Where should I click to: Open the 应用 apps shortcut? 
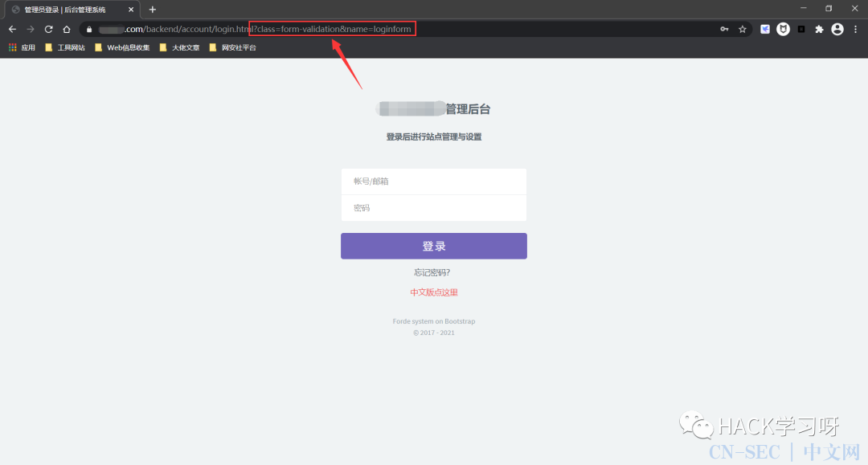coord(22,47)
